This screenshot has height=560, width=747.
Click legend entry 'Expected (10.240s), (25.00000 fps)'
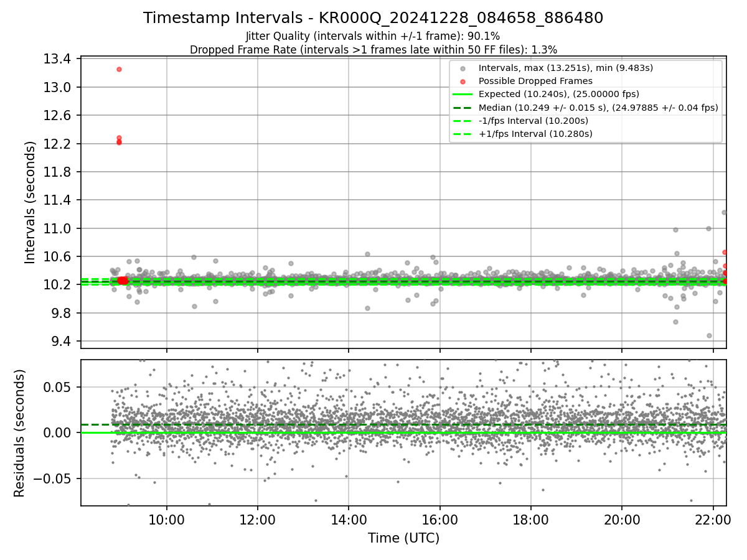coord(558,94)
